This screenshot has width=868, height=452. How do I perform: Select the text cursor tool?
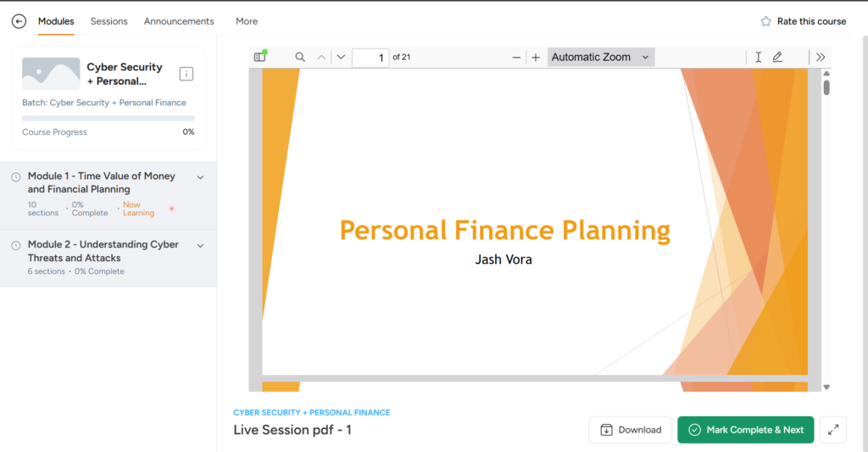pyautogui.click(x=758, y=57)
